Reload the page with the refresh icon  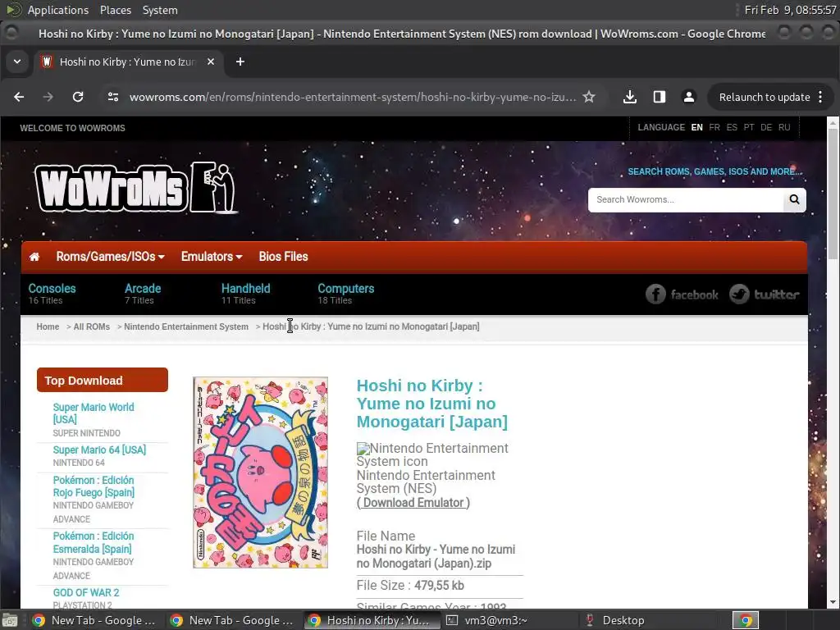78,97
